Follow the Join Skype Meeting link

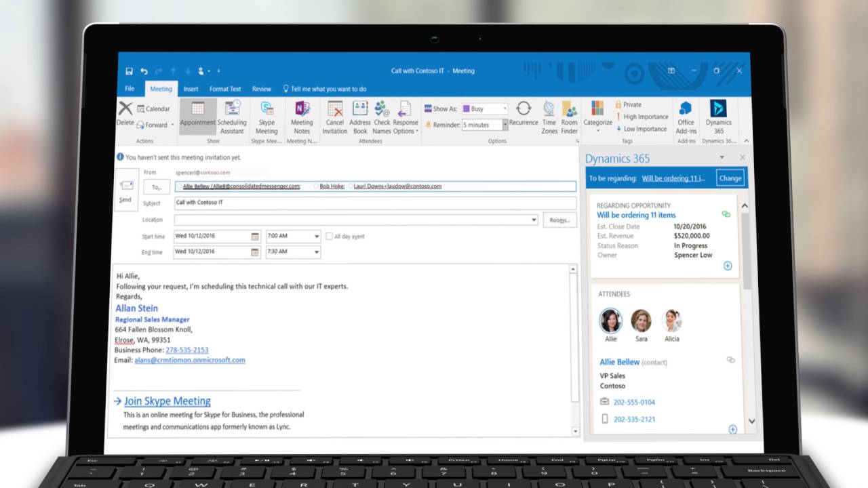coord(166,401)
